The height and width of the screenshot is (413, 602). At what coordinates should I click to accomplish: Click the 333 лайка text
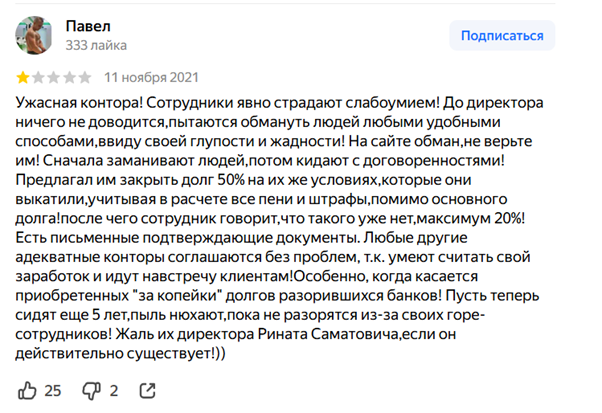tap(96, 45)
